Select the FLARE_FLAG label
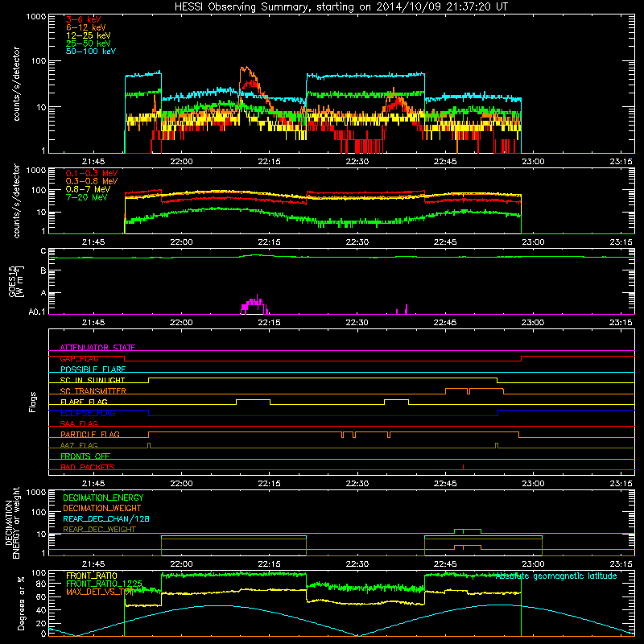Image resolution: width=644 pixels, height=644 pixels. tap(84, 402)
